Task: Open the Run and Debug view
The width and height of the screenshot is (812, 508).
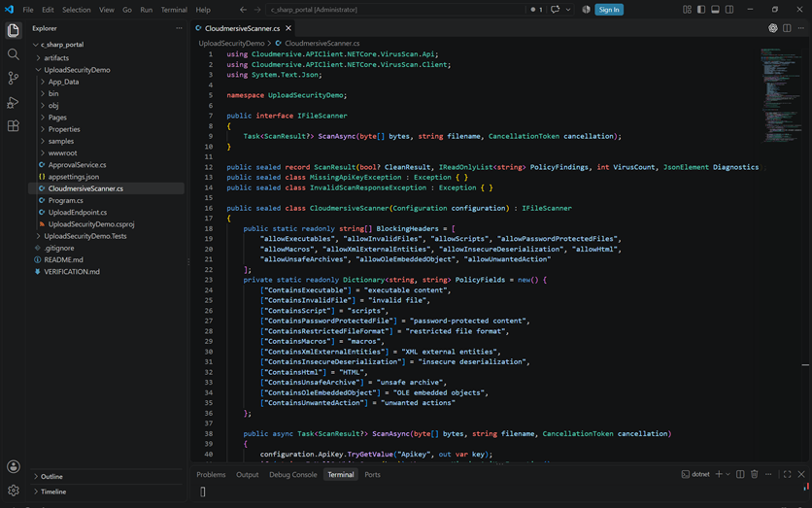Action: (x=14, y=102)
